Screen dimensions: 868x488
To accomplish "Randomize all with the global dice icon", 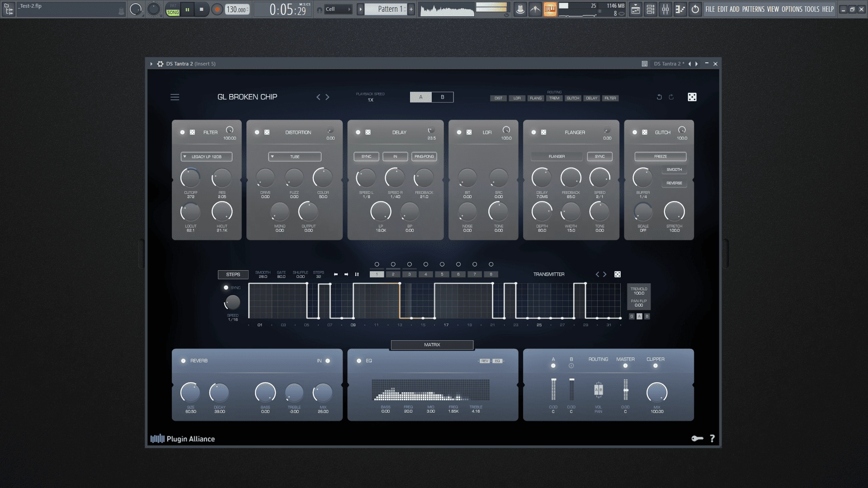I will (692, 97).
